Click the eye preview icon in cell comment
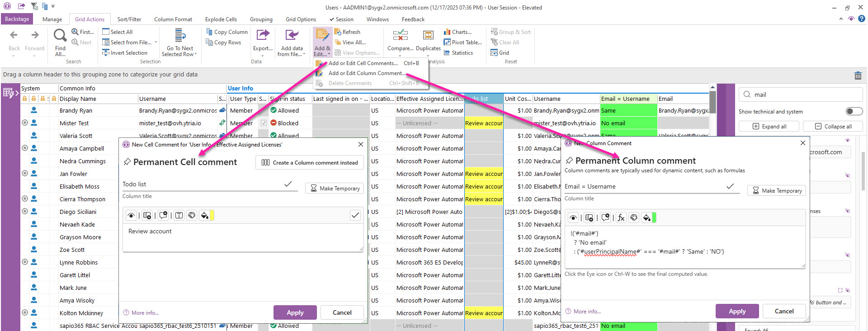This screenshot has width=868, height=331. (131, 216)
